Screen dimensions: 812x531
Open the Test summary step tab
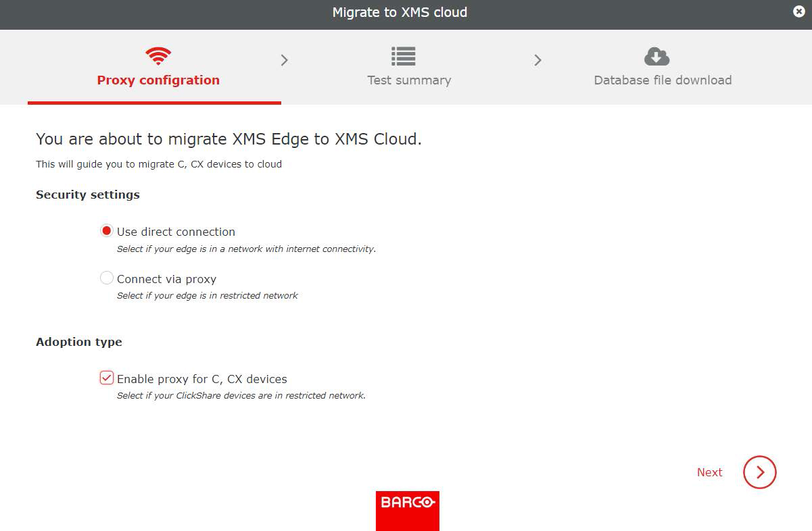[x=409, y=67]
